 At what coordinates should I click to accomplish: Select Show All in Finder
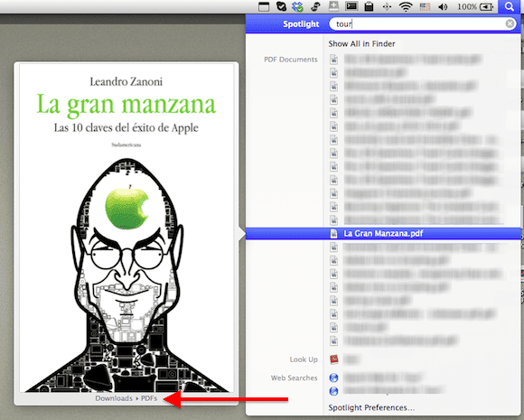361,43
